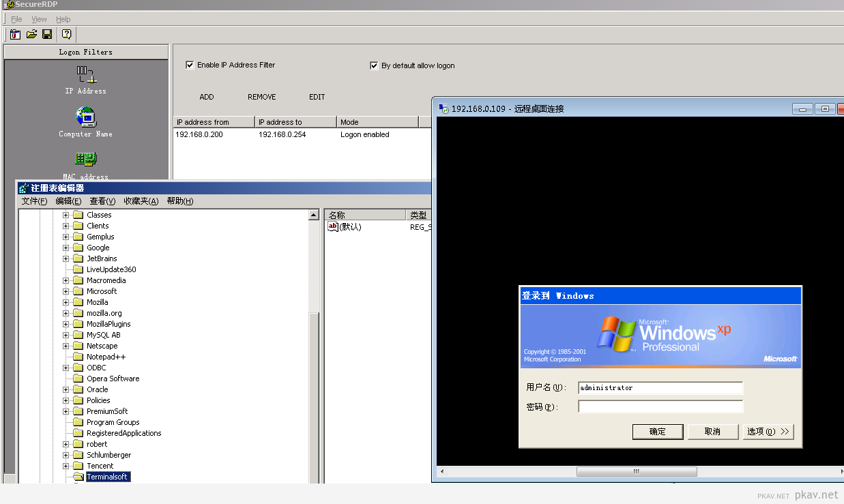Expand the Mozilla registry key
The width and height of the screenshot is (844, 504).
click(66, 302)
